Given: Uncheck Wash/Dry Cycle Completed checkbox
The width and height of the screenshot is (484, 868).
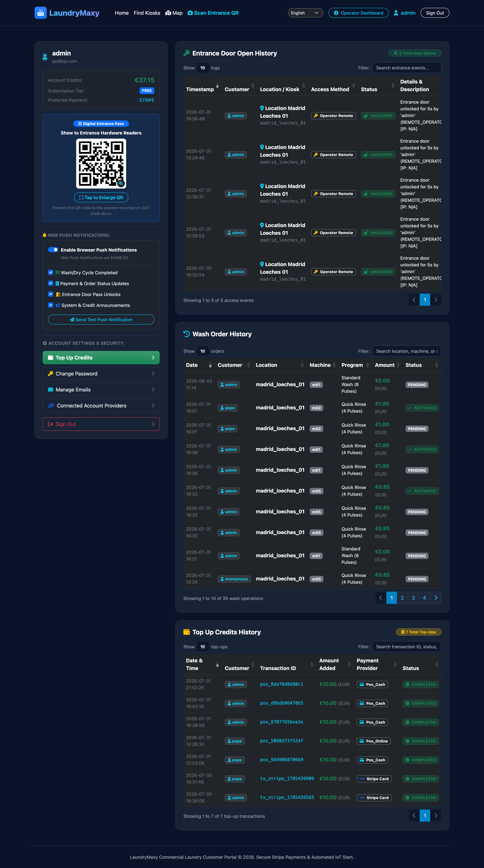Looking at the screenshot, I should pos(51,272).
